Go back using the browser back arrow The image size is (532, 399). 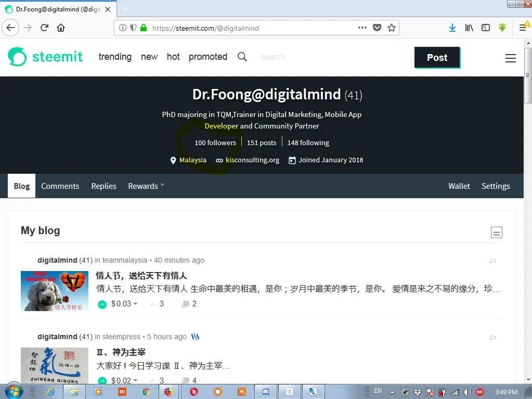point(10,28)
